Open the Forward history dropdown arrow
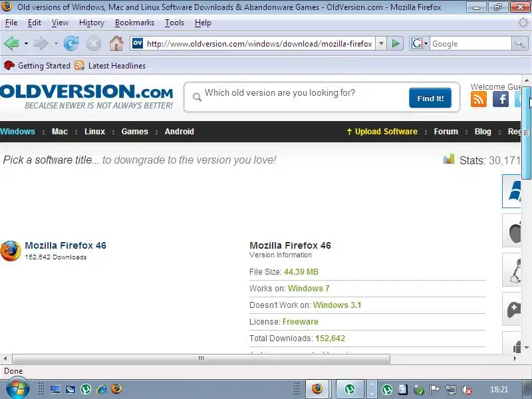Image resolution: width=532 pixels, height=399 pixels. 56,43
